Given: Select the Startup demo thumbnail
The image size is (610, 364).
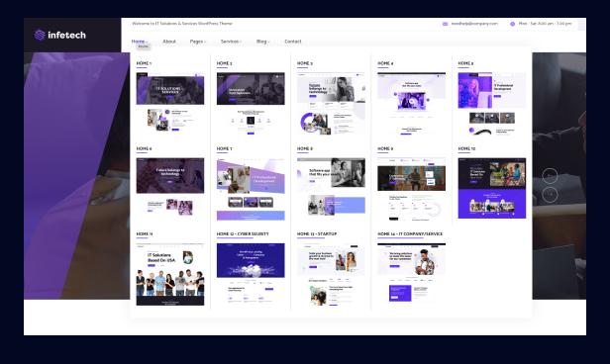Looking at the screenshot, I should (x=331, y=274).
